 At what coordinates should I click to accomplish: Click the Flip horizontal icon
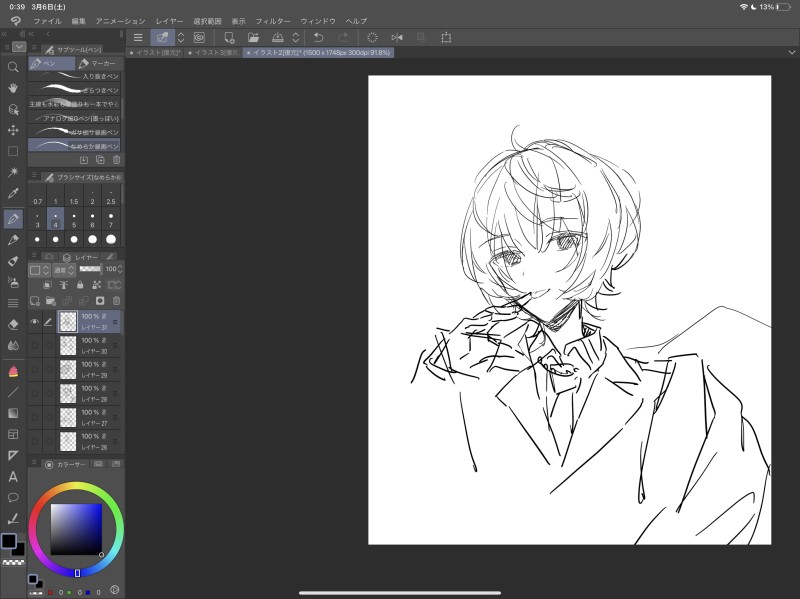397,37
